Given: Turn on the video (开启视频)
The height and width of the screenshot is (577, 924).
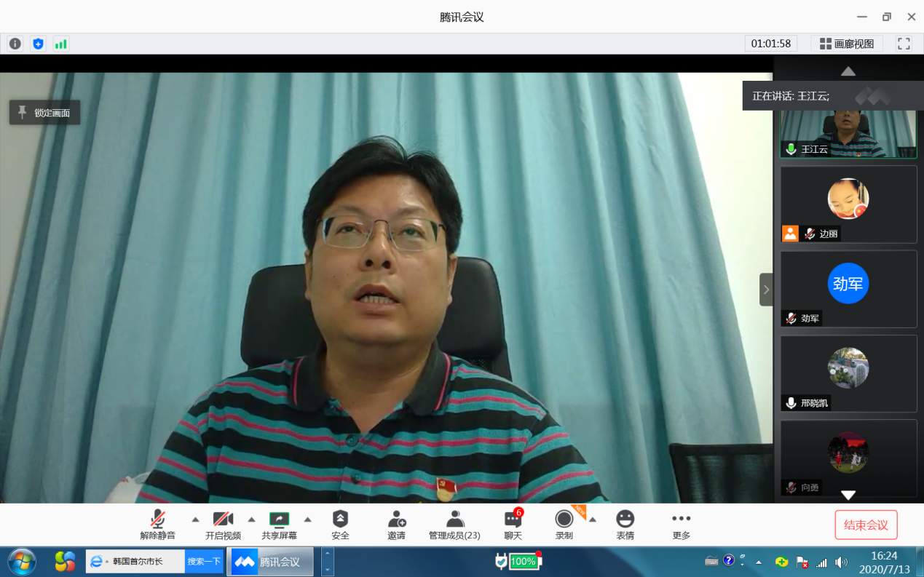Looking at the screenshot, I should pos(223,525).
